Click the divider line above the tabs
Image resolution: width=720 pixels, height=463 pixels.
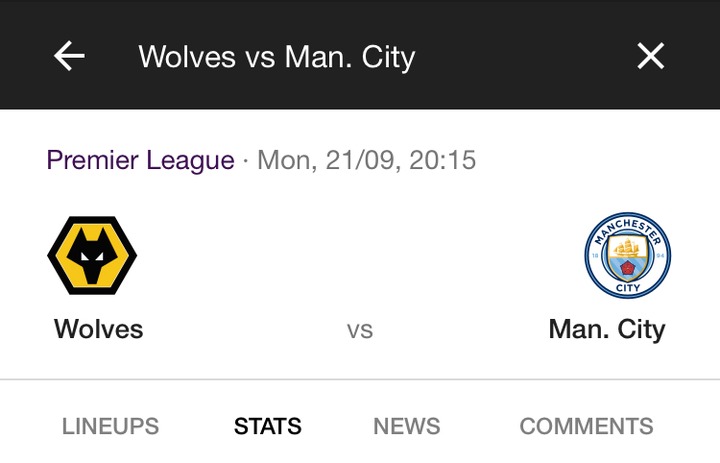360,380
